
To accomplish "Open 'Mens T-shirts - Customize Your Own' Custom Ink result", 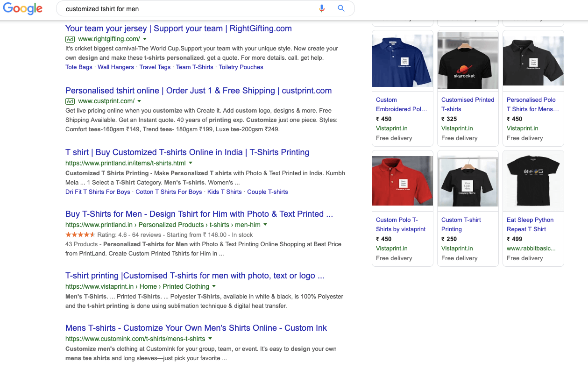I will point(196,328).
